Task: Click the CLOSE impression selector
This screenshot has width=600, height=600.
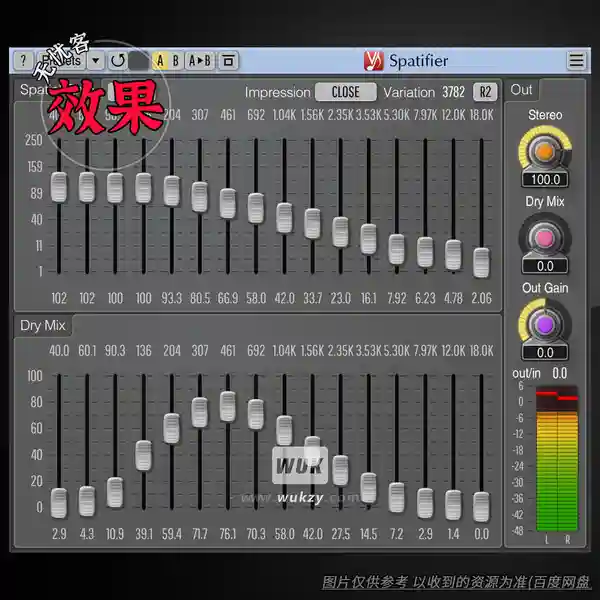Action: (x=346, y=92)
